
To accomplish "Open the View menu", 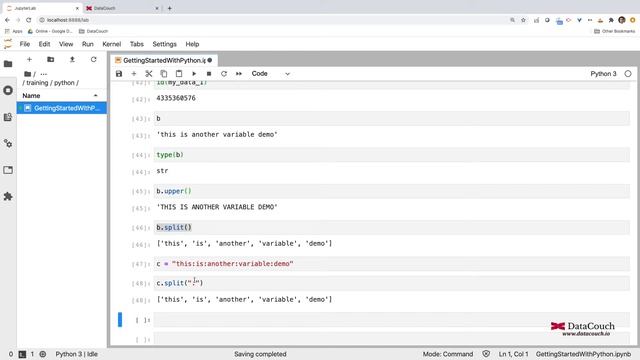I will tap(66, 44).
